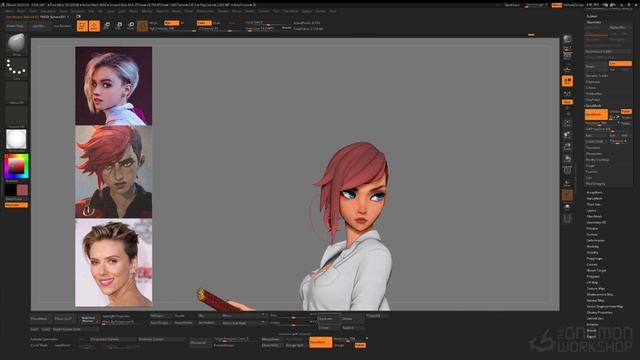
Task: Expand the Masking section
Action: click(x=593, y=247)
